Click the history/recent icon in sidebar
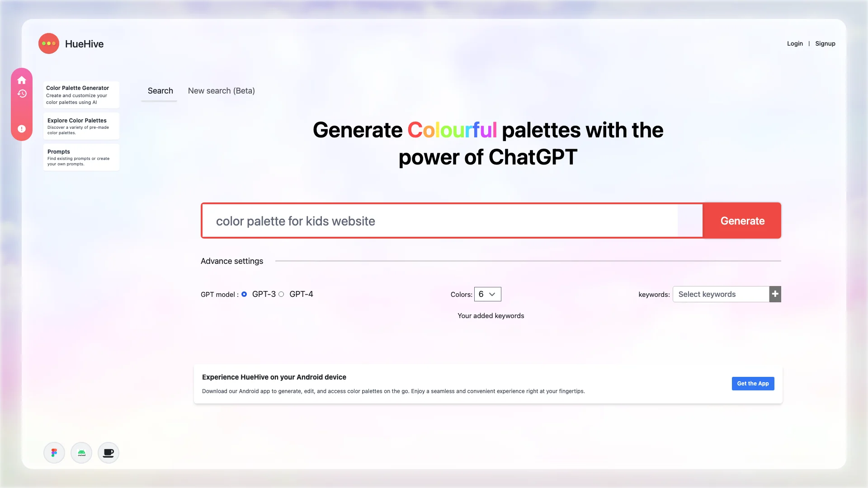Image resolution: width=868 pixels, height=488 pixels. point(21,94)
